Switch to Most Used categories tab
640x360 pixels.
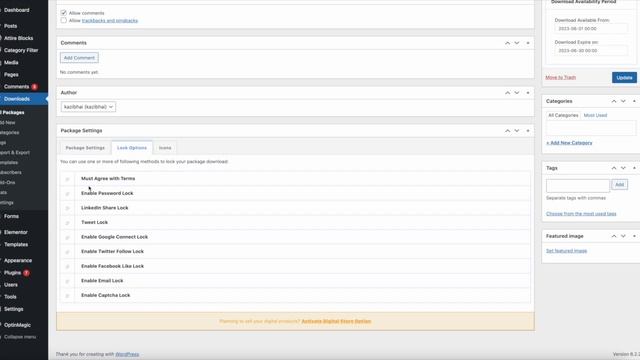595,116
